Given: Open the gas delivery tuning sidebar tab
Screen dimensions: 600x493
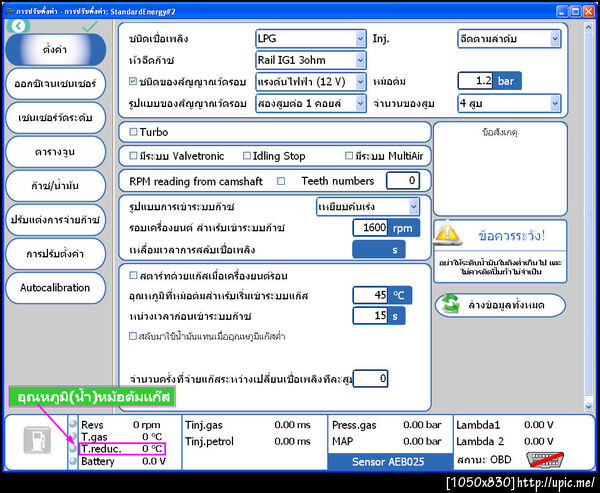Looking at the screenshot, I should click(55, 220).
